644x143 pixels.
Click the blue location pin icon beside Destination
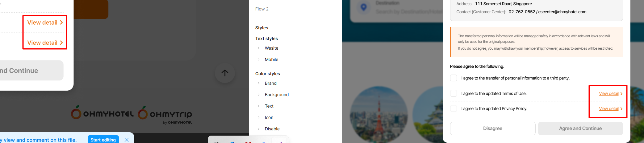click(364, 7)
